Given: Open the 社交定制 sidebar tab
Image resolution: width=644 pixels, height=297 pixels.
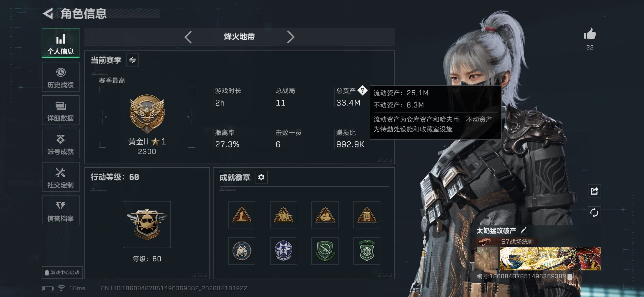Looking at the screenshot, I should pyautogui.click(x=60, y=177).
